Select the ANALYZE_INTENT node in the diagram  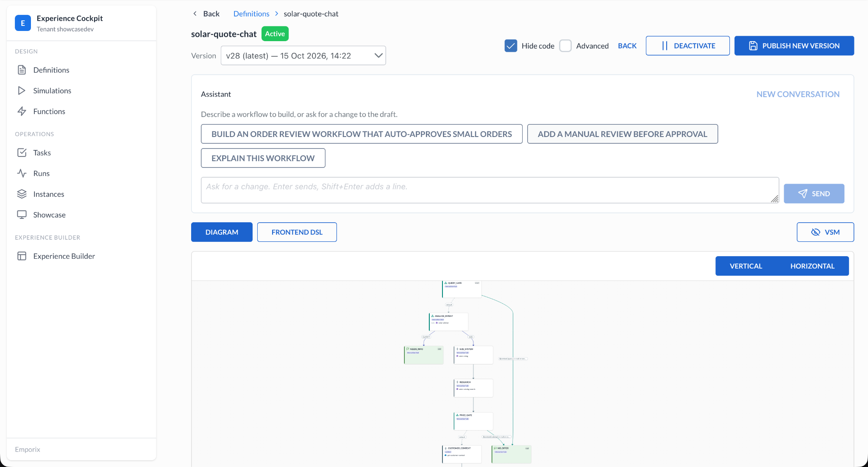coord(448,322)
